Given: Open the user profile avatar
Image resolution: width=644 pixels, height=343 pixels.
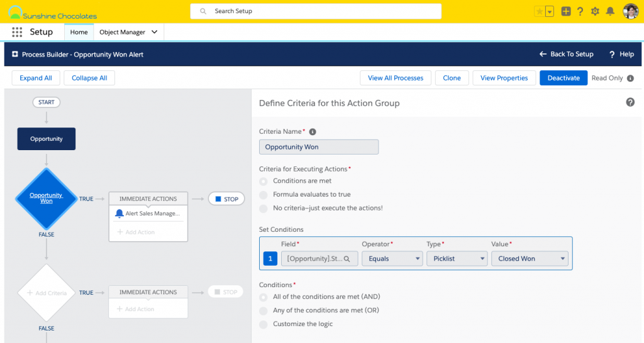Looking at the screenshot, I should (x=630, y=11).
